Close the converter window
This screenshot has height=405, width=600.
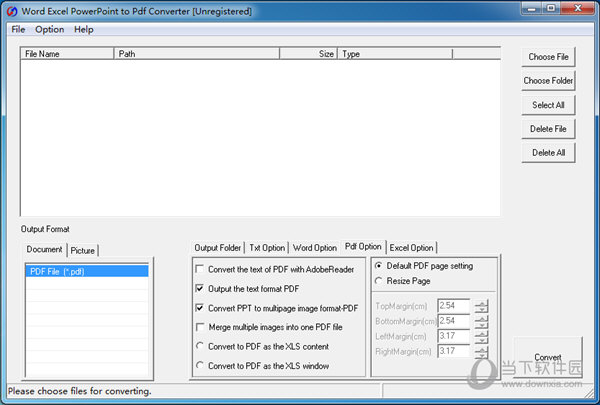pos(578,8)
